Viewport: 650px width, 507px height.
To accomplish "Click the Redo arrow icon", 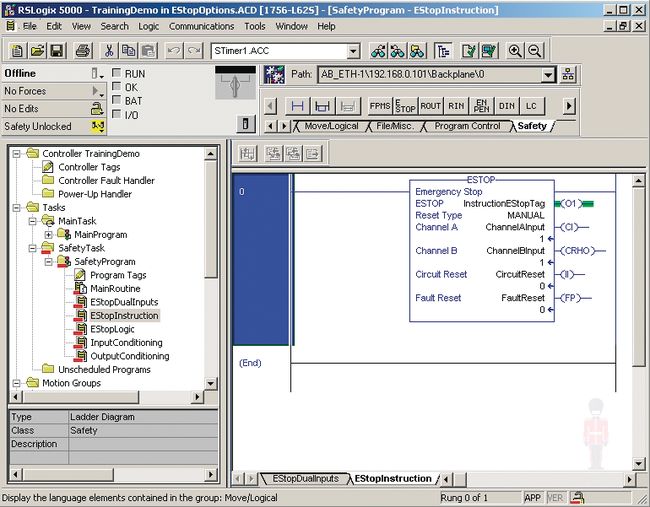I will coord(194,51).
